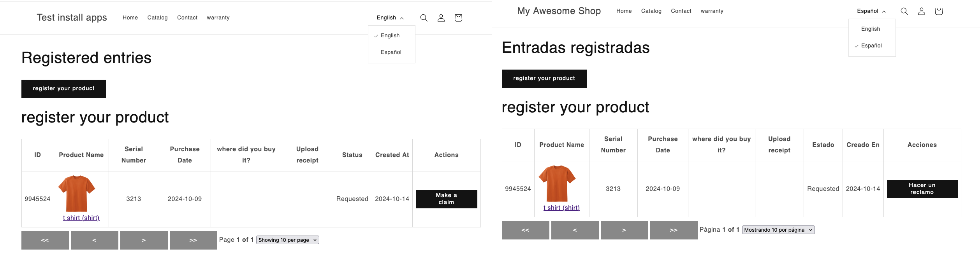Click search icon in My Awesome Shop header
The image size is (980, 255).
point(904,11)
